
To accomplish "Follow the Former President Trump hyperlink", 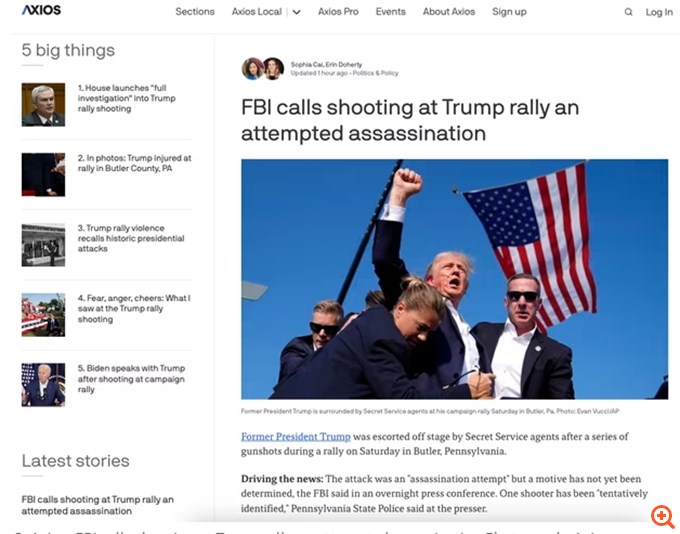I will tap(296, 436).
